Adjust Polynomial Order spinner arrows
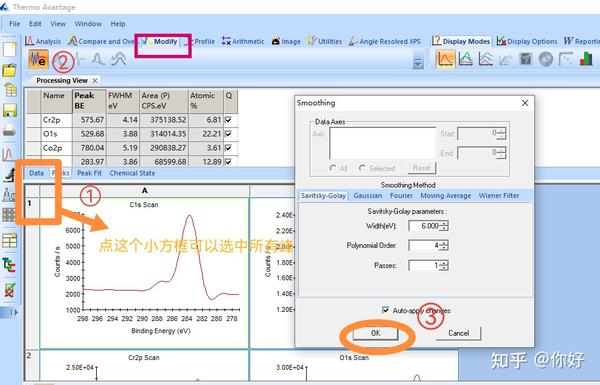Viewport: 600px width, 385px height. tap(443, 245)
